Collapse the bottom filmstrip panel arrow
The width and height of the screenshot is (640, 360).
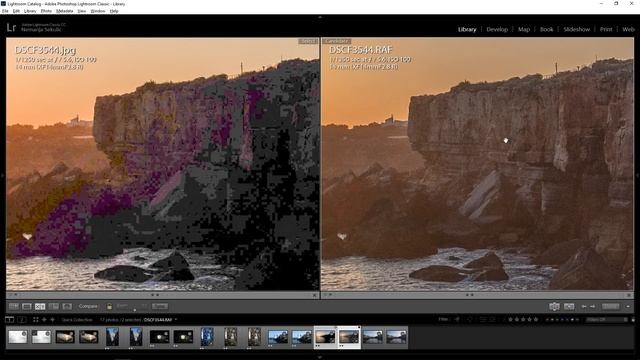click(320, 357)
